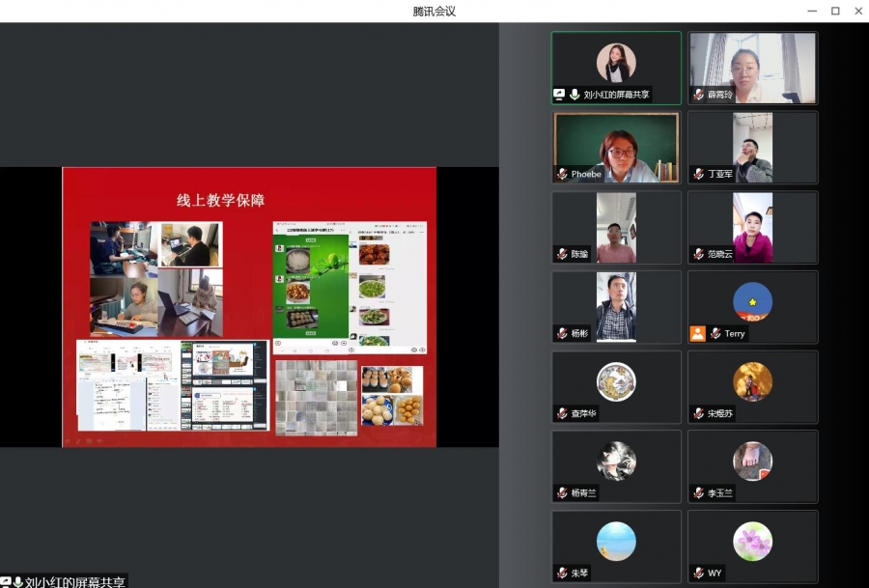869x588 pixels.
Task: Click the muted mic icon beside 杨彬
Action: 561,333
